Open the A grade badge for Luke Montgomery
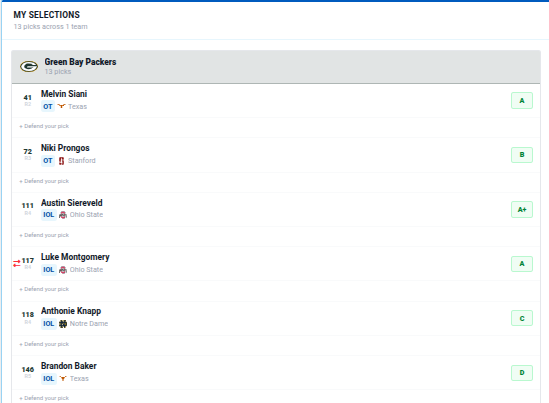The image size is (549, 403). click(522, 264)
